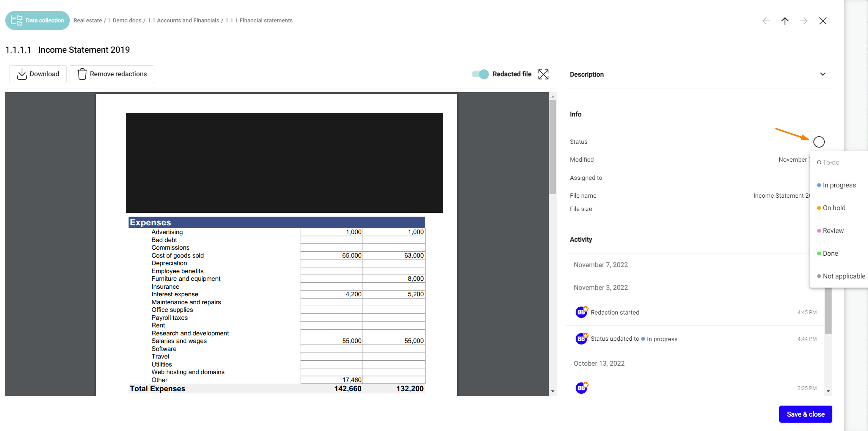Image resolution: width=868 pixels, height=431 pixels.
Task: Close the document viewer panel
Action: point(822,21)
